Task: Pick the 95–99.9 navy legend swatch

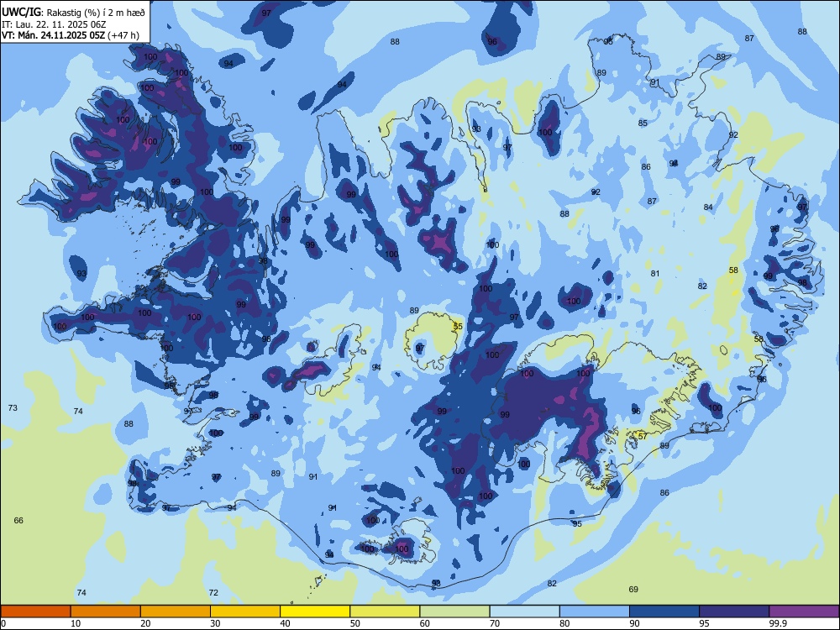Action: (734, 612)
